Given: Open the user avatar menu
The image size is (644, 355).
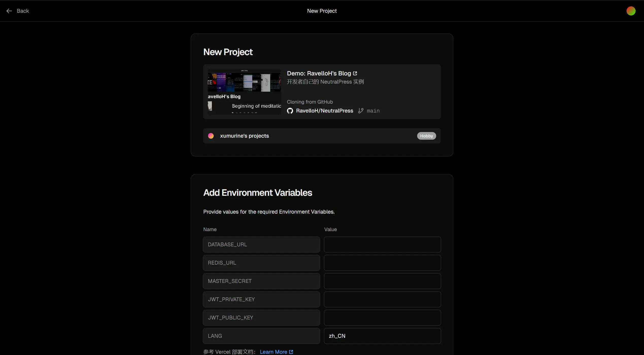Looking at the screenshot, I should click(631, 11).
